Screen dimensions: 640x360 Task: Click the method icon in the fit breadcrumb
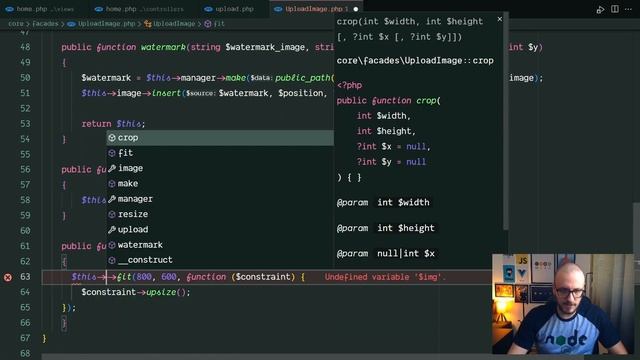208,24
